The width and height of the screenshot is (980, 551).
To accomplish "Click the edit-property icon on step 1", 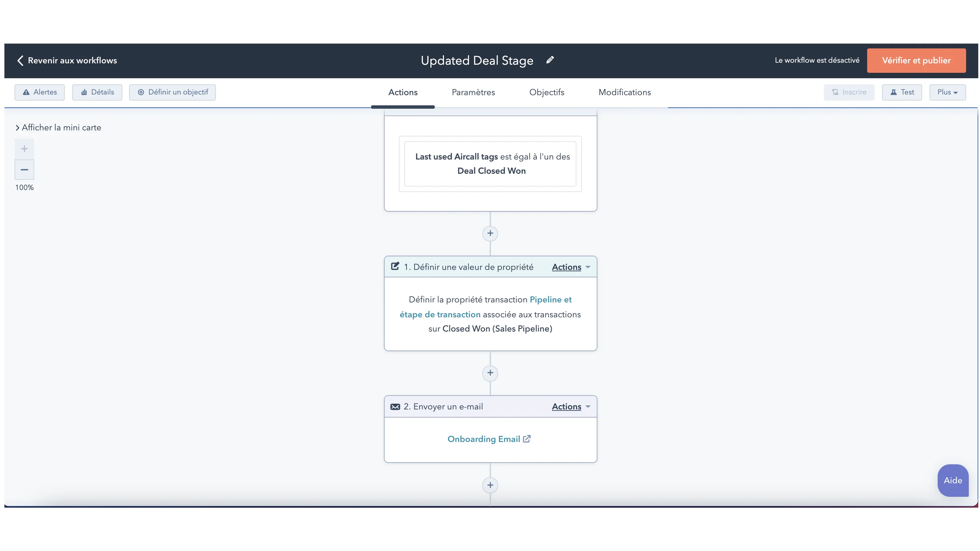I will (x=395, y=266).
